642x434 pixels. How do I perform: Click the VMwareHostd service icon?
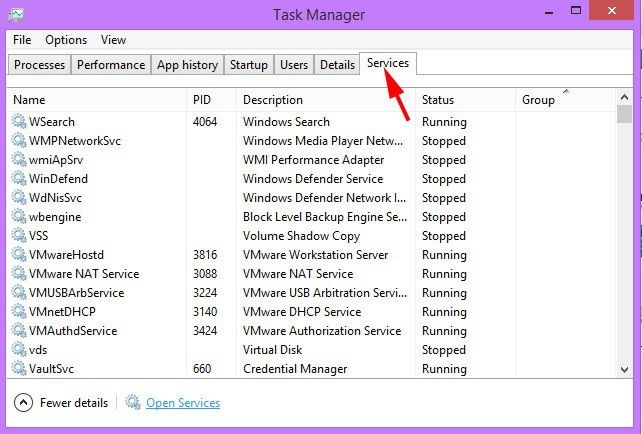19,254
